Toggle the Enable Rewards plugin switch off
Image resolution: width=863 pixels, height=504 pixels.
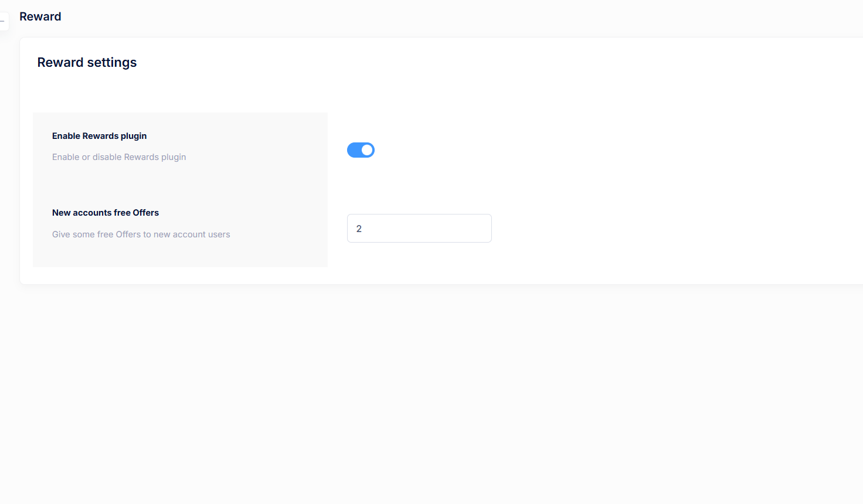[361, 150]
